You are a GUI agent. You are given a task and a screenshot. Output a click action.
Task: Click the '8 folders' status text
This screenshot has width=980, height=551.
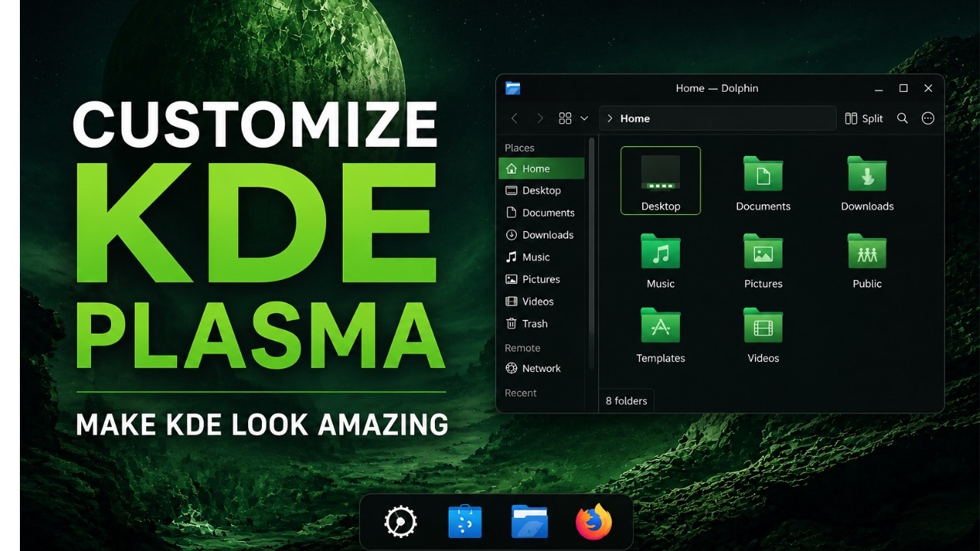(626, 400)
